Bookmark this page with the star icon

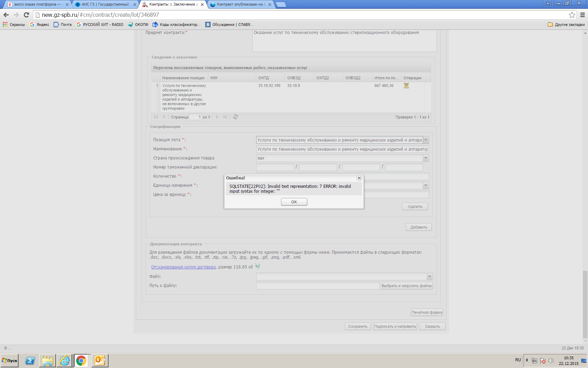point(572,15)
